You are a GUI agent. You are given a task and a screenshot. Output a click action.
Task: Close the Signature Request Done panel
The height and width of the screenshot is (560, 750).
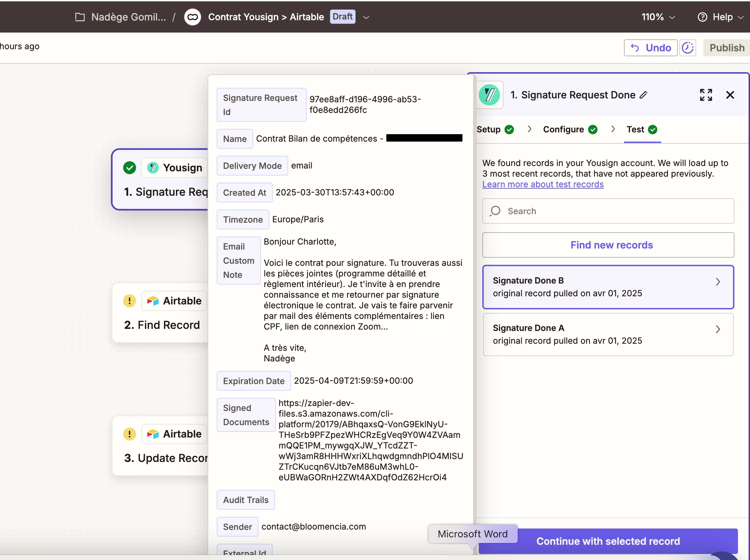point(730,95)
